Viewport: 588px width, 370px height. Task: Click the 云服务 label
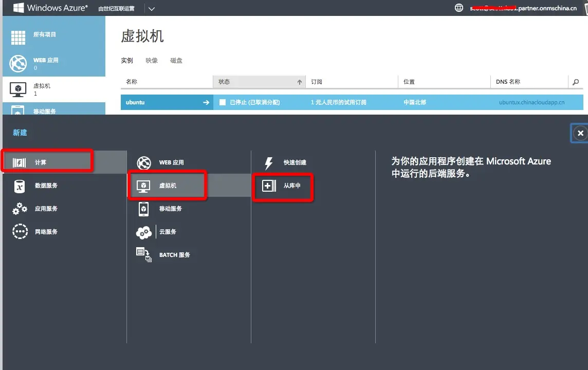point(168,232)
